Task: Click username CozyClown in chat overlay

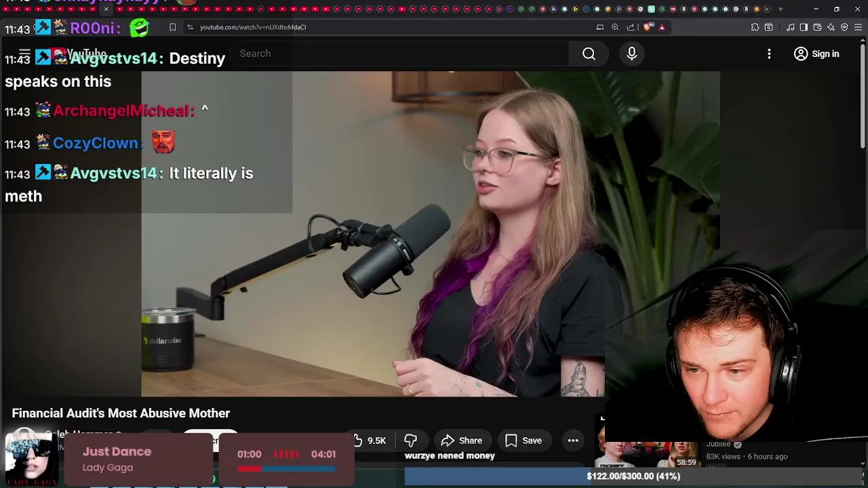Action: click(96, 143)
